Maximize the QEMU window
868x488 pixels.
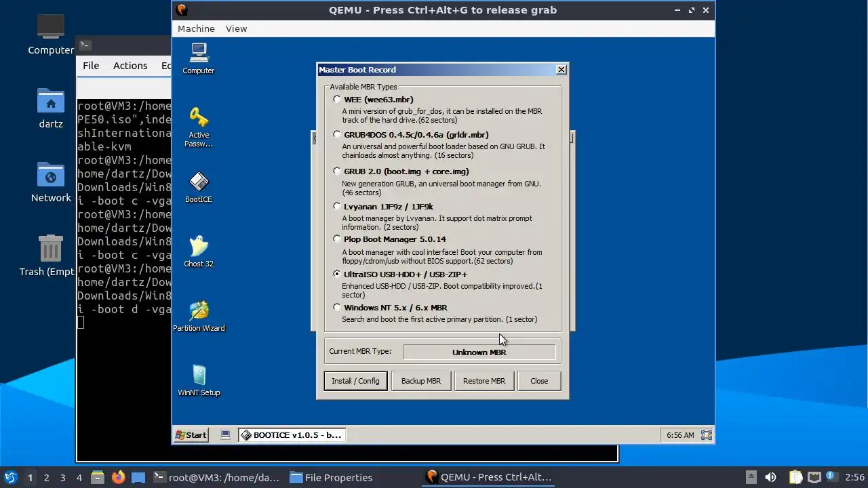tap(692, 10)
